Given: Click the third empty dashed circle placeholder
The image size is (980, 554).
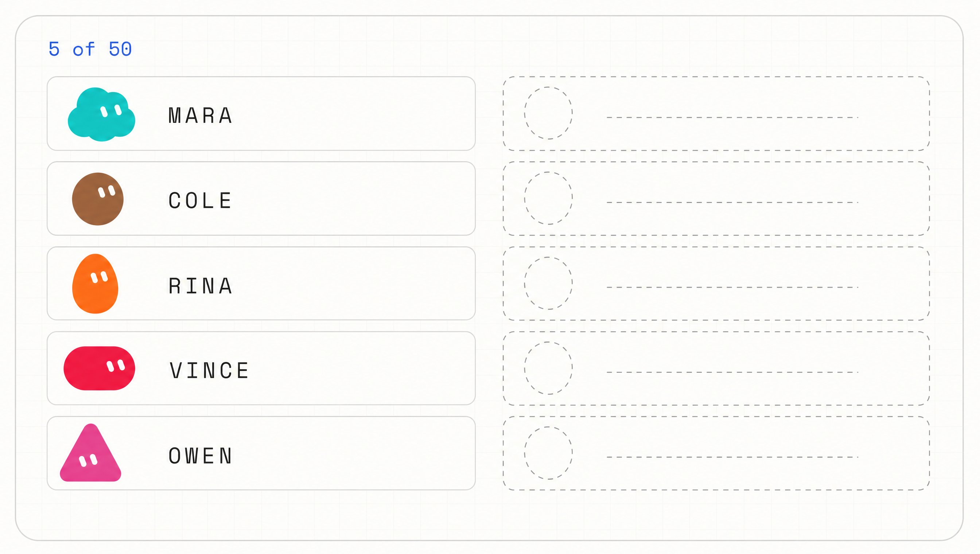Looking at the screenshot, I should pos(548,283).
